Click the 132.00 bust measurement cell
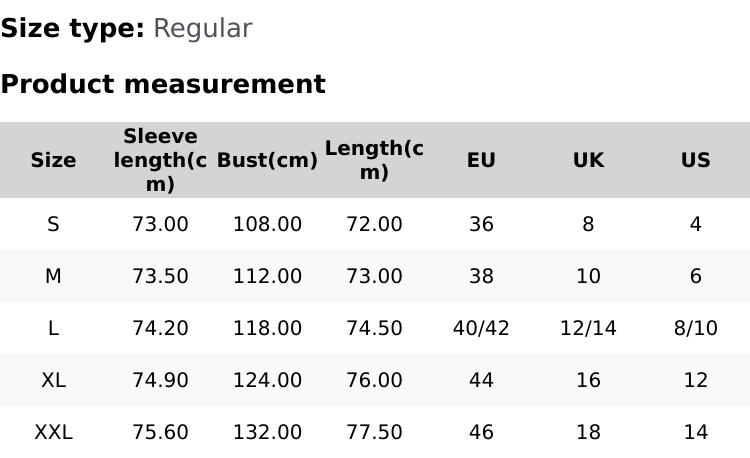750x458 pixels. [267, 432]
